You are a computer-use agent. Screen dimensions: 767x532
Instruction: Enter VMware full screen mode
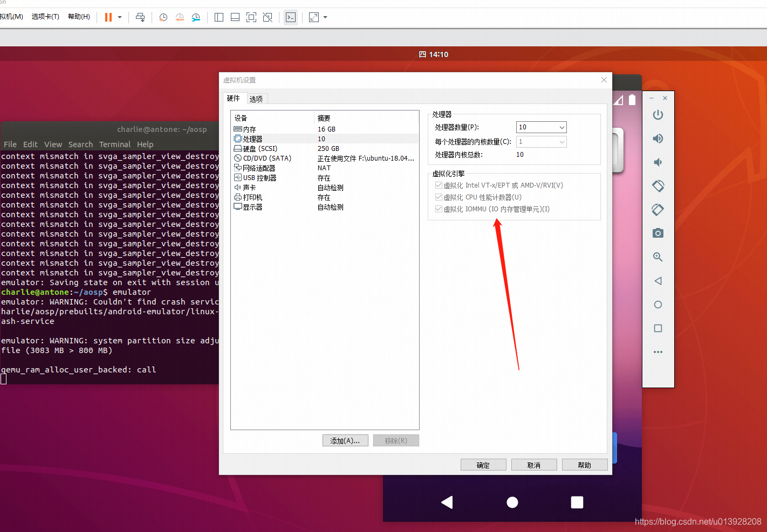[x=251, y=17]
